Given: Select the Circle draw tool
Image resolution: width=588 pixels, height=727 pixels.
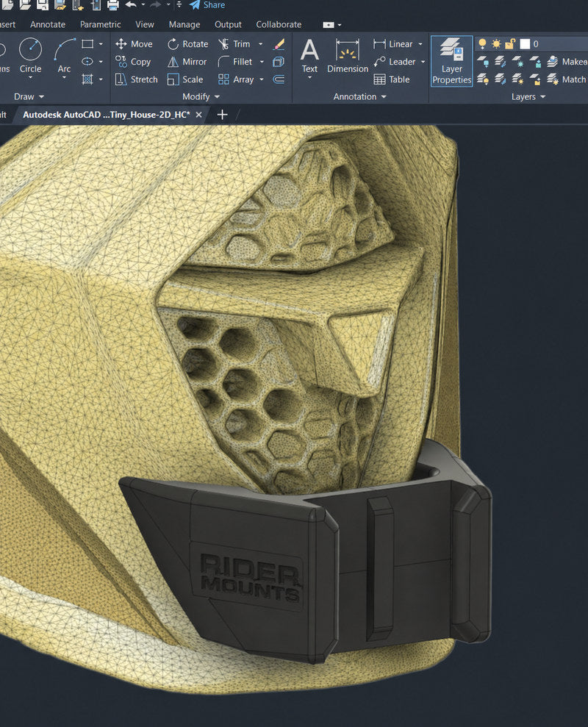Looking at the screenshot, I should point(31,56).
